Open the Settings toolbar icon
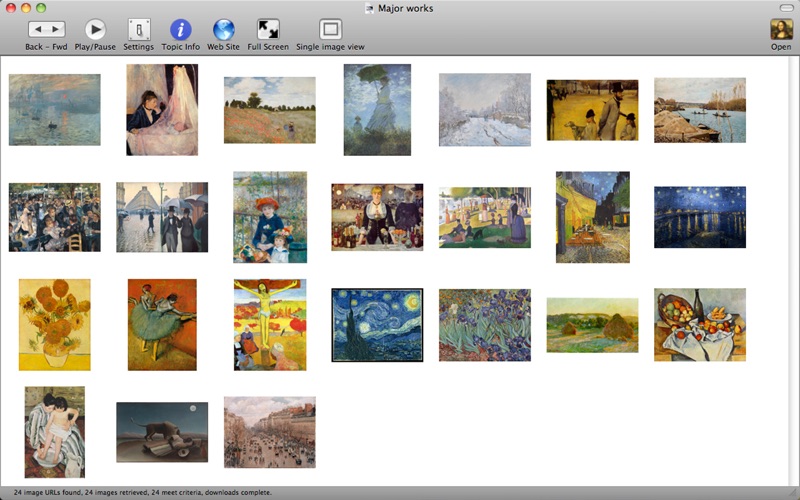This screenshot has height=500, width=800. pos(139,29)
